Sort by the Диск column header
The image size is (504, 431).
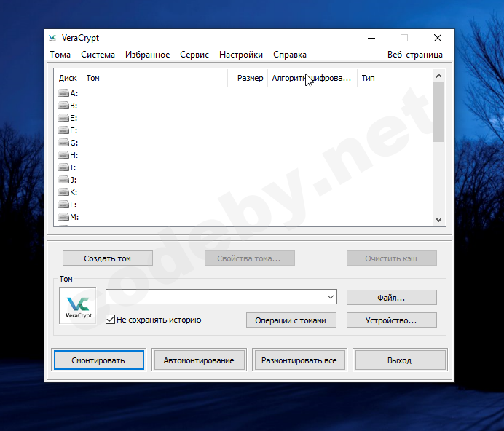(x=68, y=78)
